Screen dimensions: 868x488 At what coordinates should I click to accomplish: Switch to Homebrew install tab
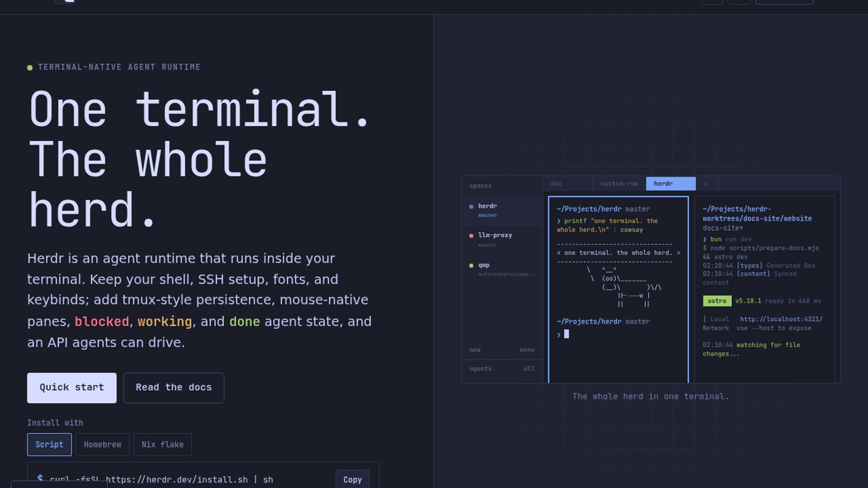pos(102,445)
